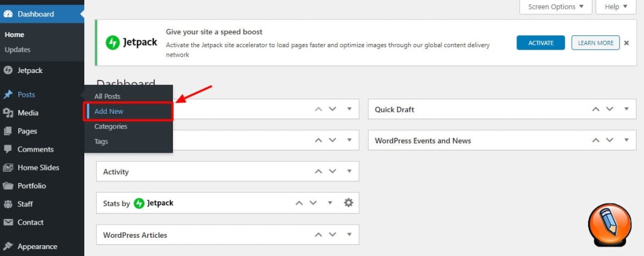644x256 pixels.
Task: Click green Jetpack icon in Stats widget
Action: [139, 203]
